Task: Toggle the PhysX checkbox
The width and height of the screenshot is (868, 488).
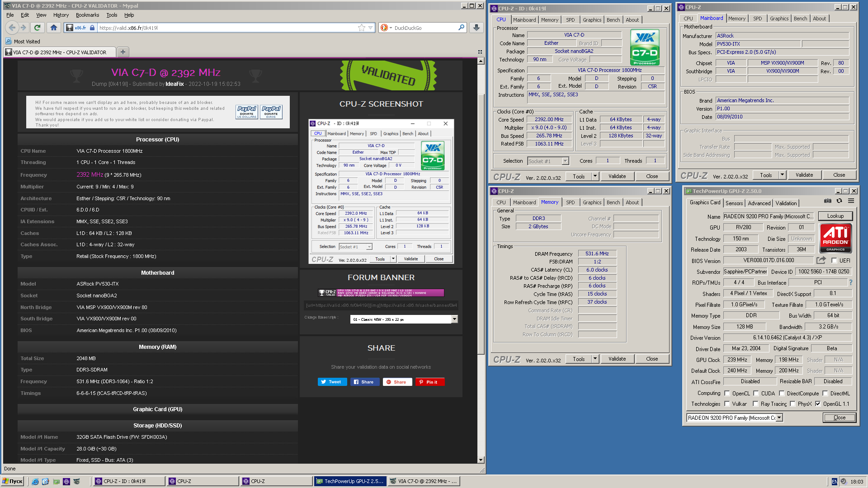Action: 793,404
